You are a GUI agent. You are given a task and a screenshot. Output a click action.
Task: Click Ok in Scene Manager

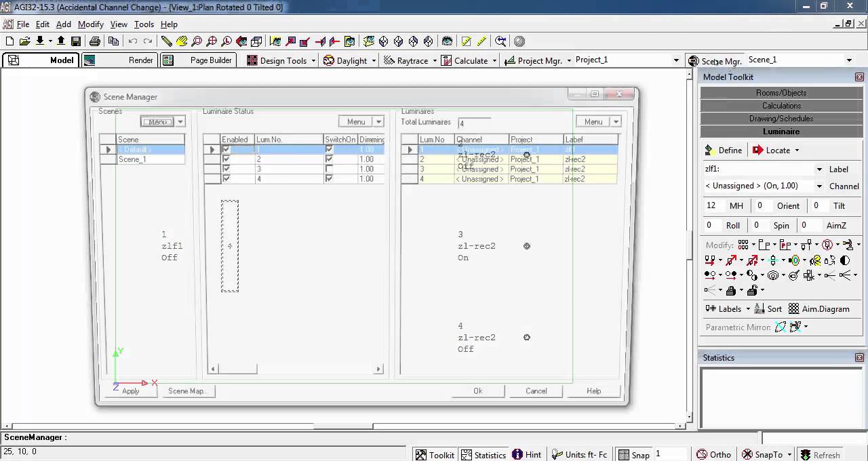(478, 391)
